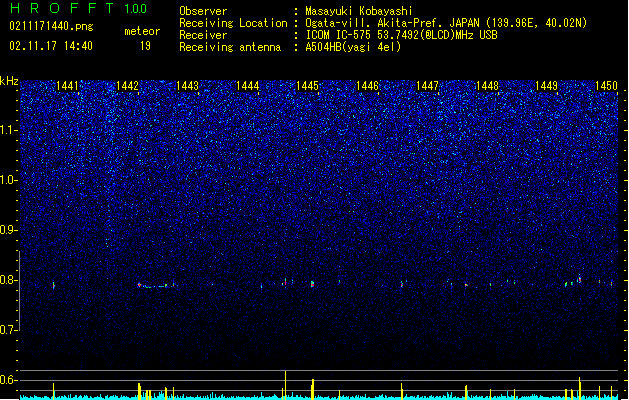The width and height of the screenshot is (629, 400).
Task: Click the 0.8 kHz axis label
Action: (x=8, y=280)
